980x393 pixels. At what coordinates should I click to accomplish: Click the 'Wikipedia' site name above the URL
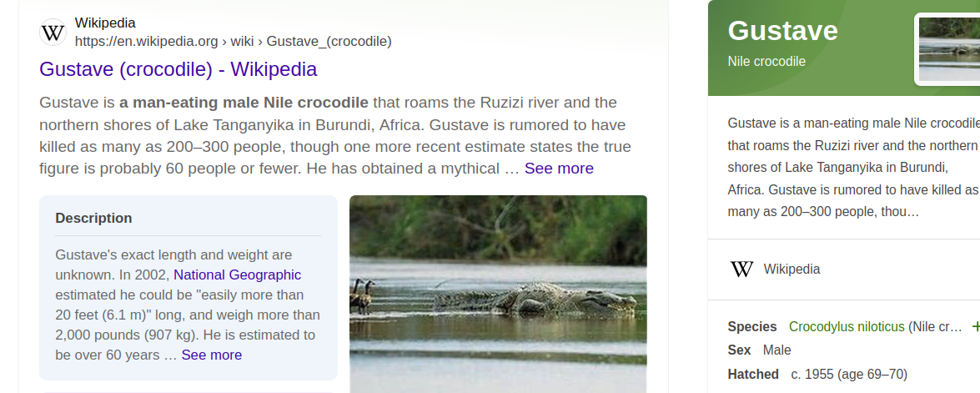[x=105, y=23]
